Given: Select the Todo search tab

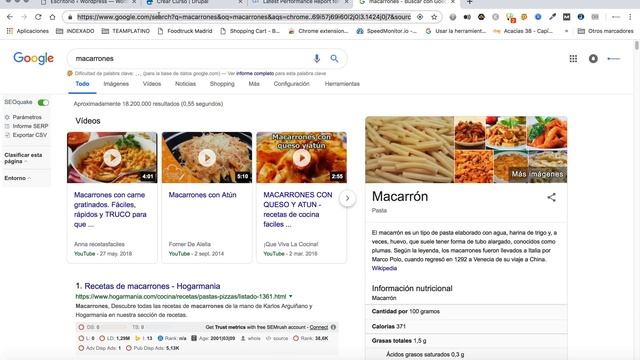Looking at the screenshot, I should pos(82,84).
